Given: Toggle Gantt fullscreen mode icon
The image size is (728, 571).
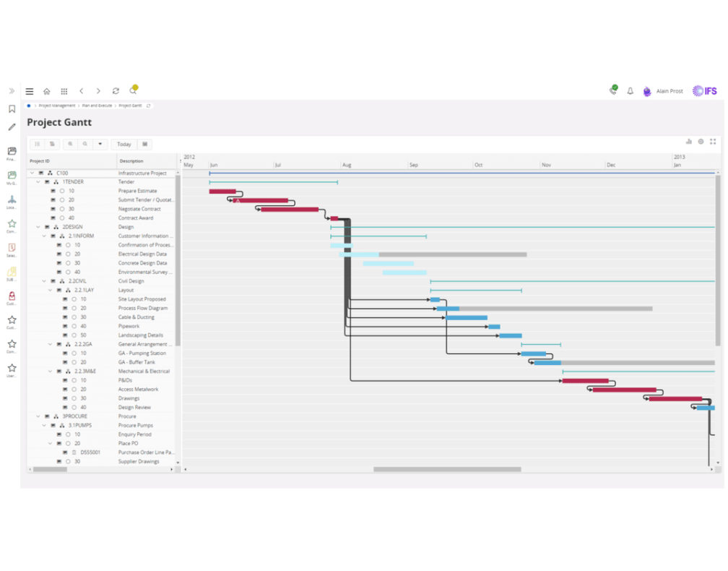Looking at the screenshot, I should (x=713, y=142).
